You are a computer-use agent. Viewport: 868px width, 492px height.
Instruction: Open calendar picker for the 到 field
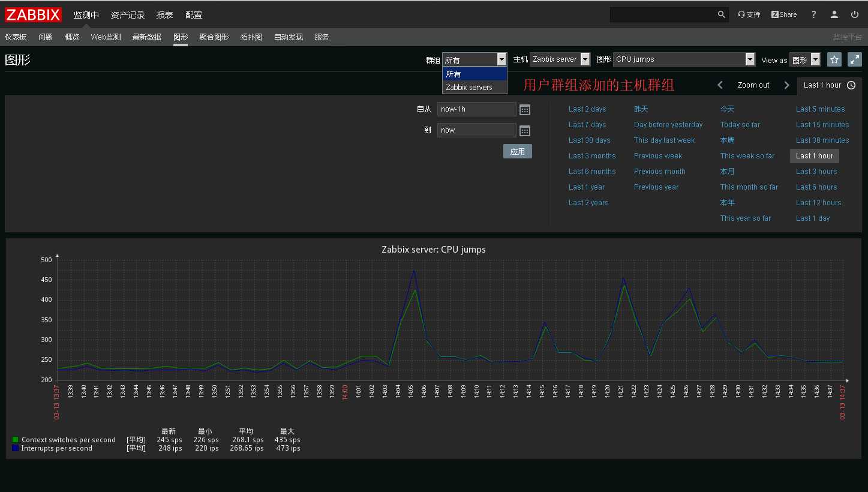coord(525,131)
